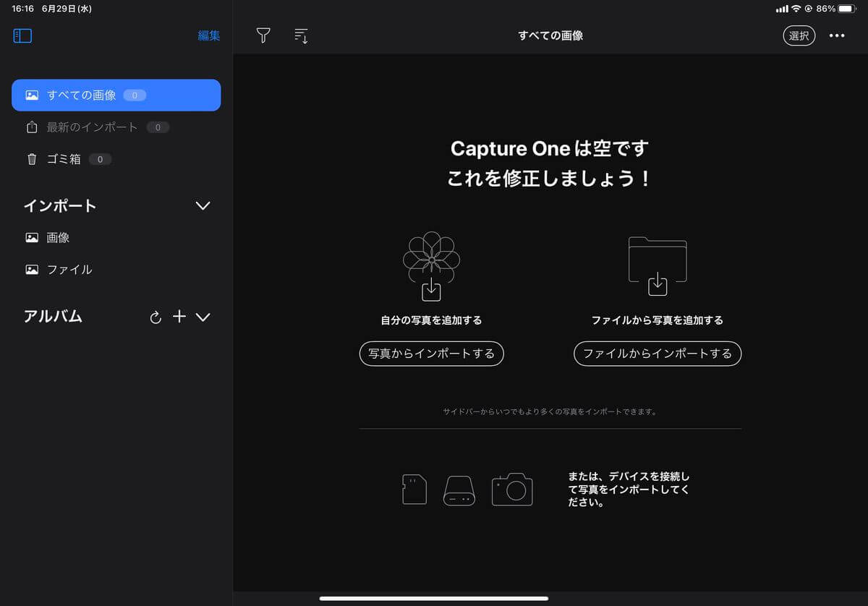Click the SD card device icon
This screenshot has width=868, height=606.
click(x=414, y=490)
